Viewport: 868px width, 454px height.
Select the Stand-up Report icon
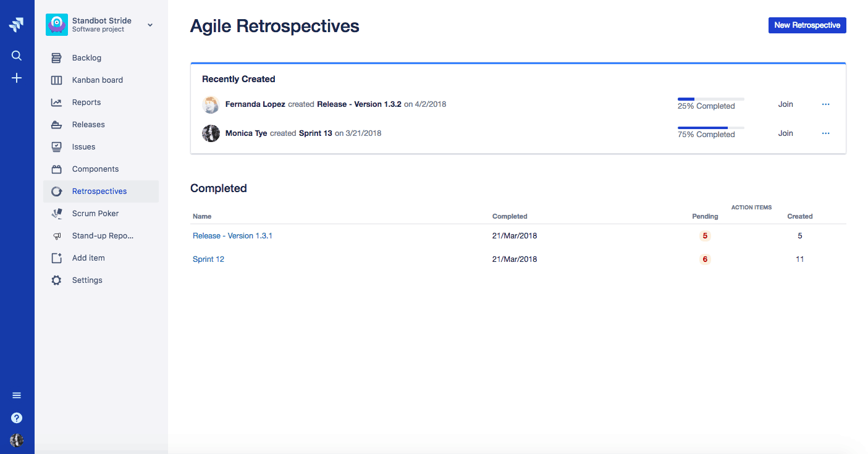pyautogui.click(x=56, y=235)
